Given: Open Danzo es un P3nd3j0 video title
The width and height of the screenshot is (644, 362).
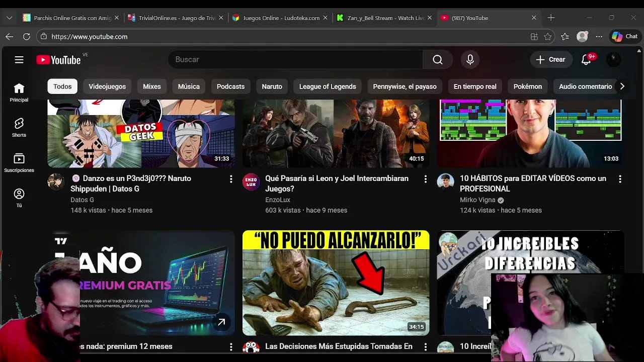Looking at the screenshot, I should (x=131, y=184).
